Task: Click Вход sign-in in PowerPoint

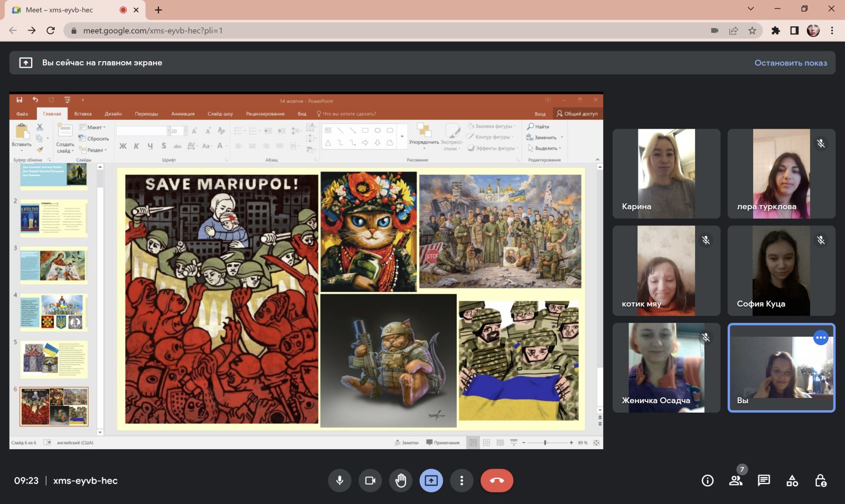Action: coord(540,113)
